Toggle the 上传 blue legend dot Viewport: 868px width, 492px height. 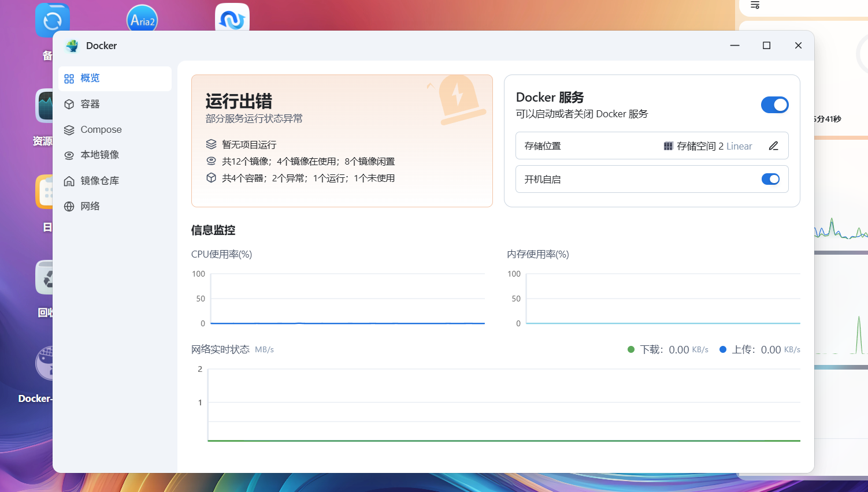tap(722, 349)
